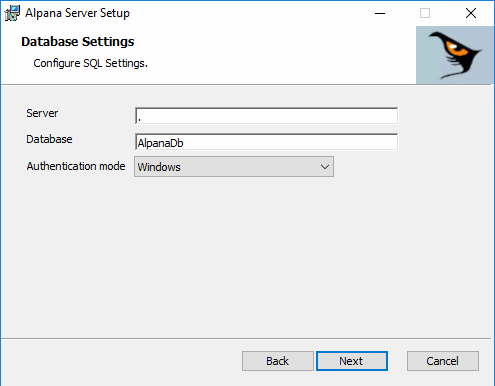Click the 'Authentication mode' label
Screen dimensions: 495x386
click(x=76, y=166)
